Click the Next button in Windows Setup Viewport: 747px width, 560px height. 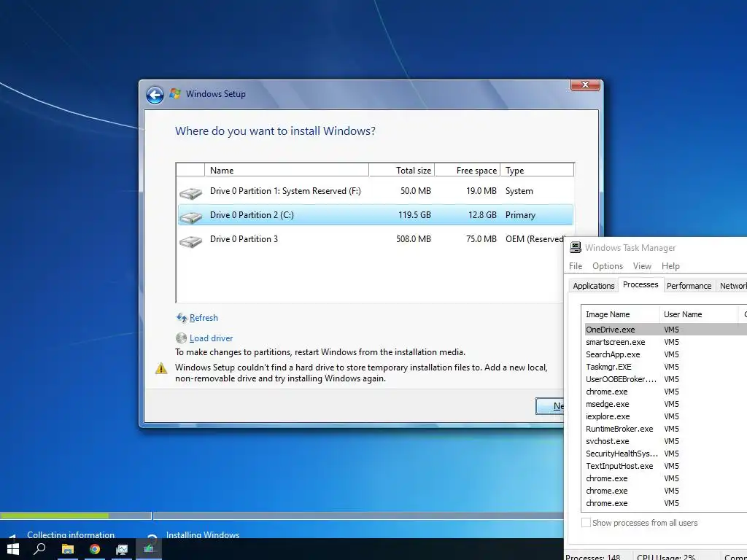coord(550,406)
